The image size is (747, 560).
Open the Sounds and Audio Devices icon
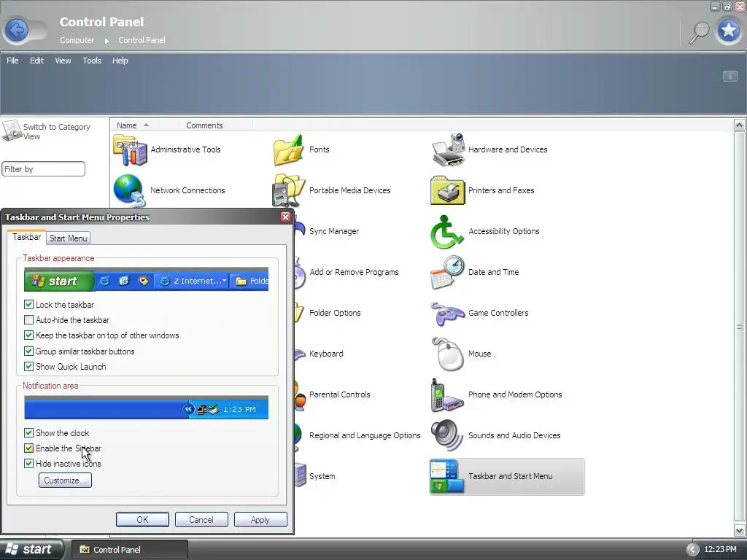(446, 435)
